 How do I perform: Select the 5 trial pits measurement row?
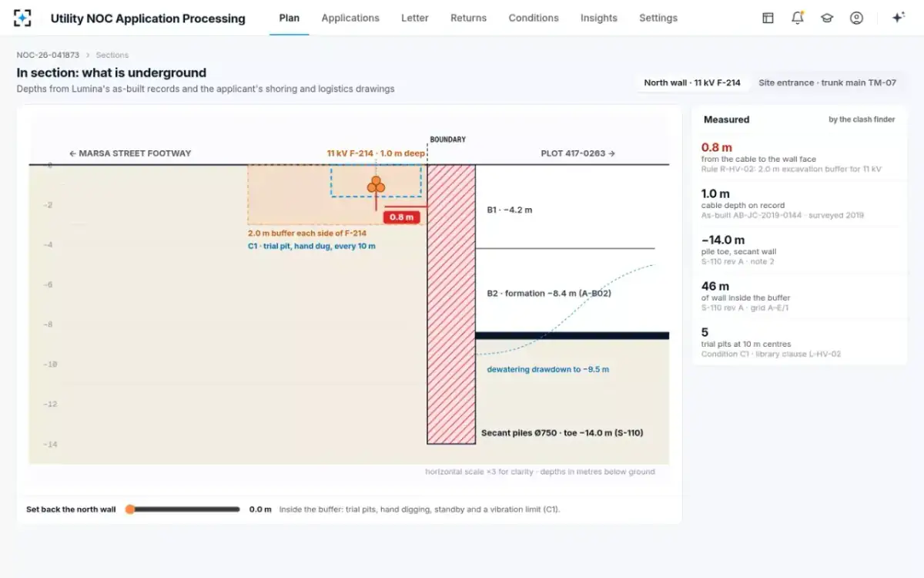pos(799,342)
